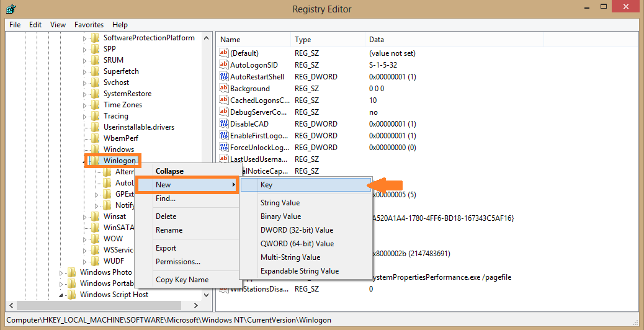Open the Help menu
Image resolution: width=644 pixels, height=330 pixels.
120,25
